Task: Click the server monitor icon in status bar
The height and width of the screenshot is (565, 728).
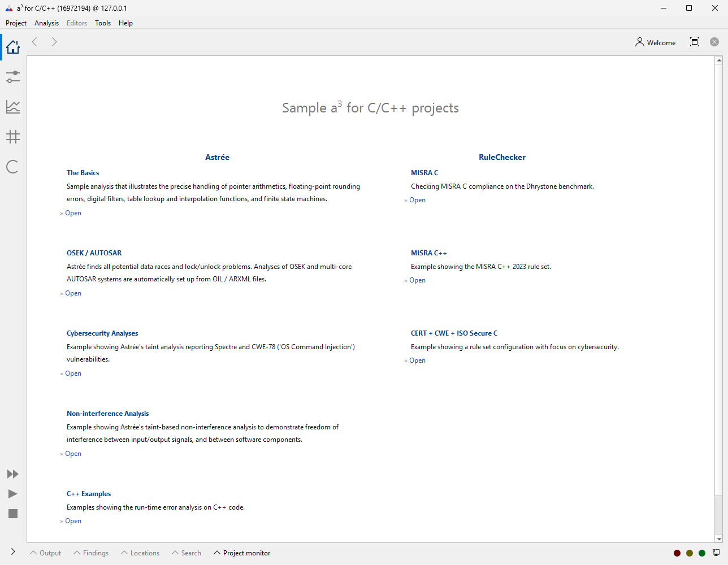Action: point(716,553)
